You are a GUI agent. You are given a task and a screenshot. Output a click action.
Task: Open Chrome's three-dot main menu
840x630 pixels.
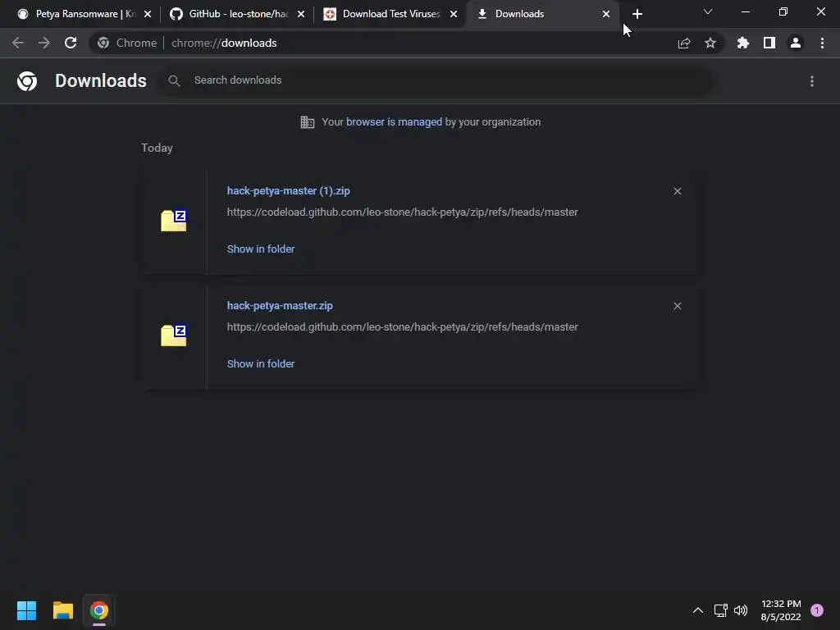pos(822,43)
